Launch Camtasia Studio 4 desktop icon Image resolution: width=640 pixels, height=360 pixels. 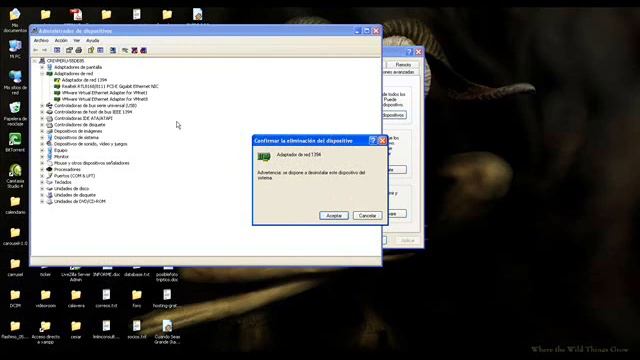point(15,170)
